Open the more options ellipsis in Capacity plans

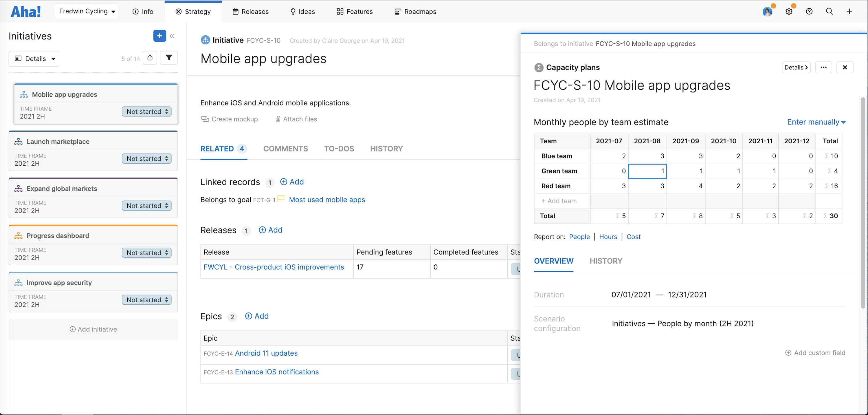823,67
